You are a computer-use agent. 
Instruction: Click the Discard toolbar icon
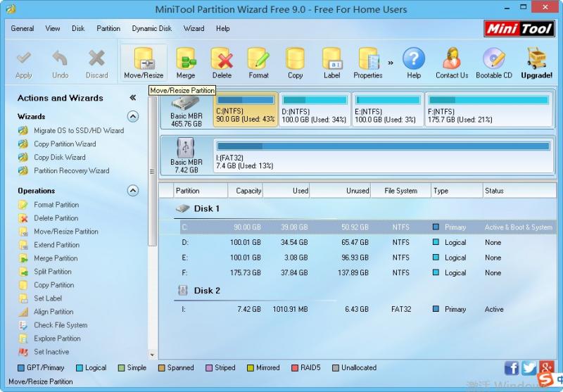click(97, 64)
